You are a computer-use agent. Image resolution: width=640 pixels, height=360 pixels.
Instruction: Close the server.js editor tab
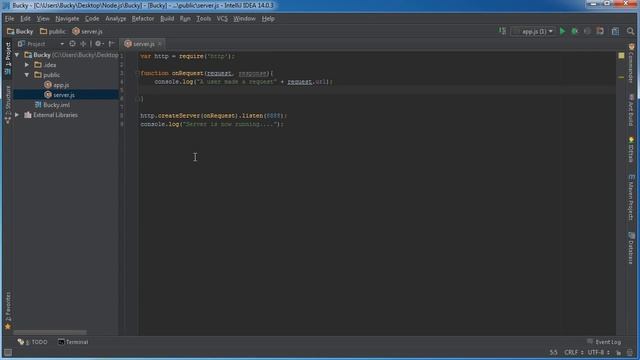pyautogui.click(x=160, y=44)
